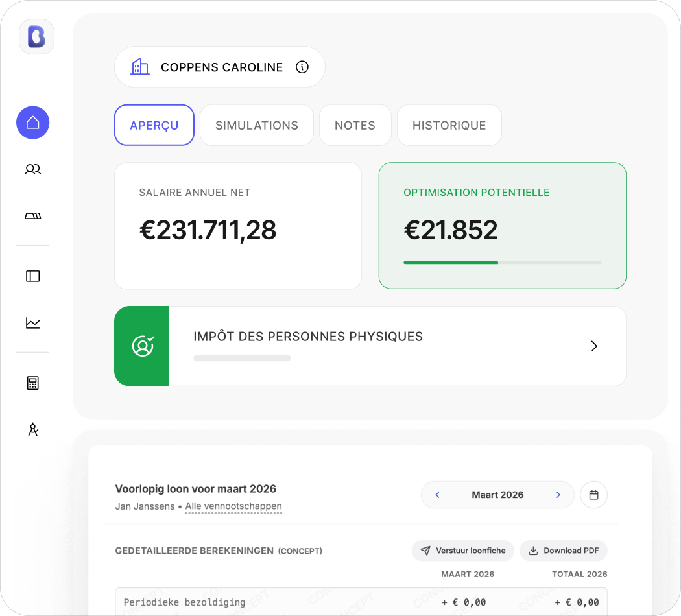Screen dimensions: 681x616
Task: Open the panel layout icon in sidebar
Action: tap(33, 276)
